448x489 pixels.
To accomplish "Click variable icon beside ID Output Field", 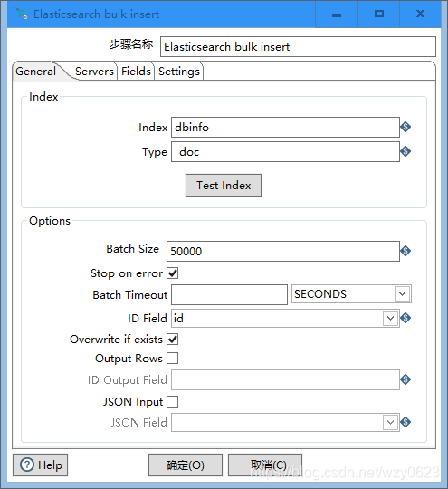I will coord(405,379).
